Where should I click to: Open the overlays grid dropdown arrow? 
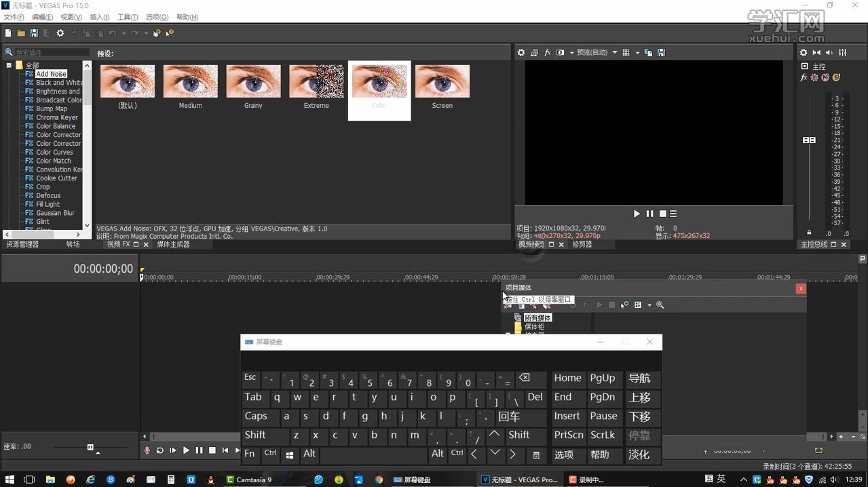637,52
